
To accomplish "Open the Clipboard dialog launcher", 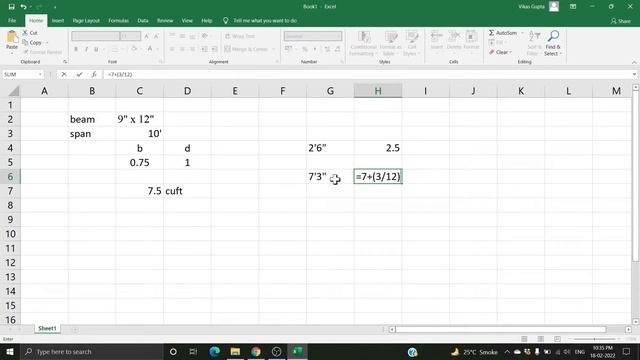I will coord(65,62).
